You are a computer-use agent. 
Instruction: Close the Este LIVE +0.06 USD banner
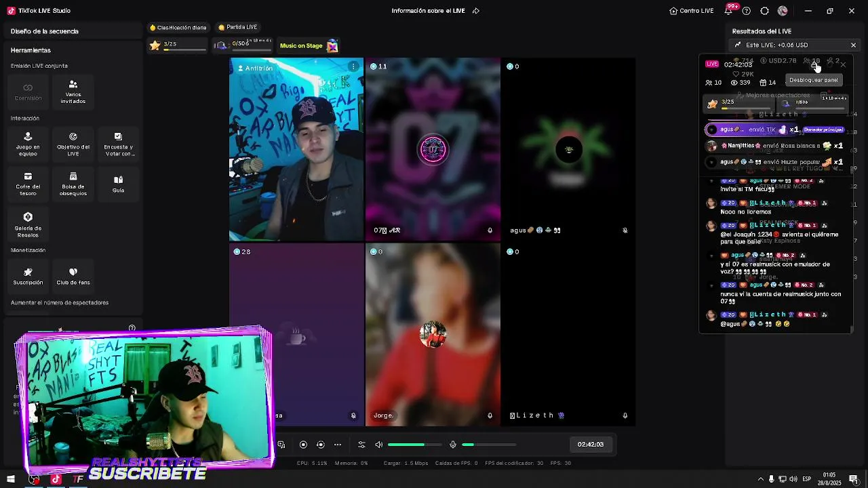coord(853,45)
